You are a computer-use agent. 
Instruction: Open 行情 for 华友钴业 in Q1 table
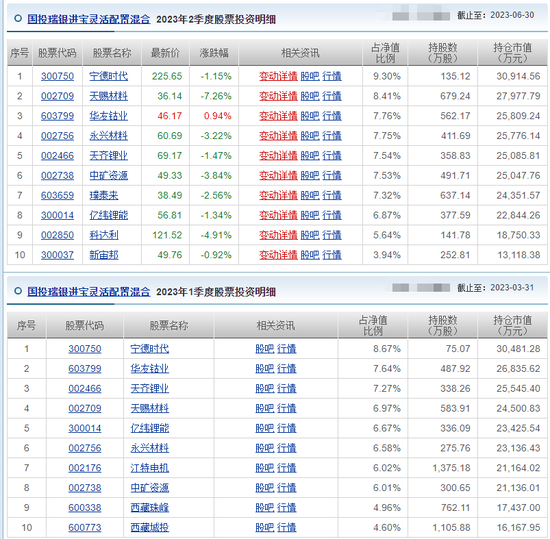tap(287, 369)
